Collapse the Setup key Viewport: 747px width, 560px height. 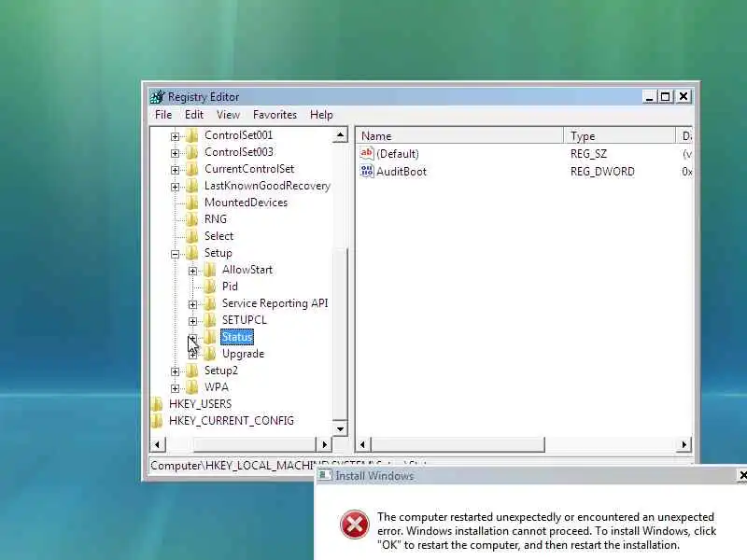click(175, 254)
